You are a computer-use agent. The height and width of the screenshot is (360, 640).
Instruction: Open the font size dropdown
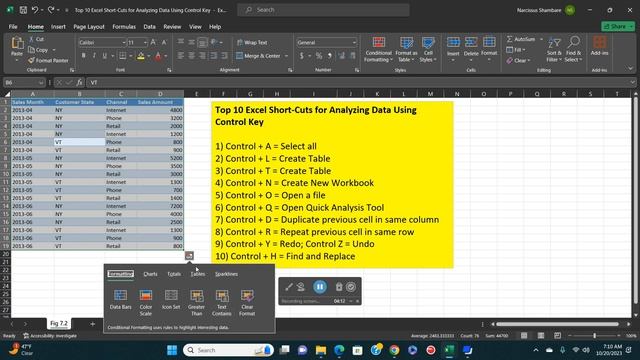point(145,42)
